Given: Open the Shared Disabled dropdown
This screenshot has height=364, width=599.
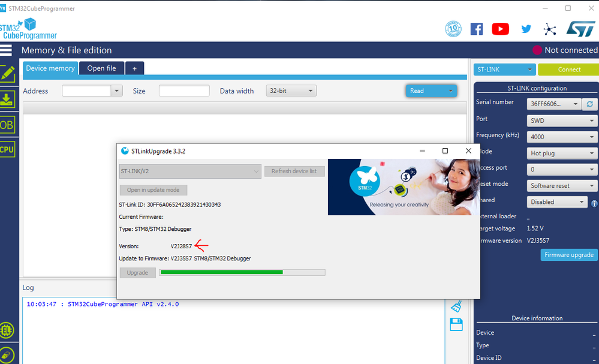Looking at the screenshot, I should pos(556,202).
